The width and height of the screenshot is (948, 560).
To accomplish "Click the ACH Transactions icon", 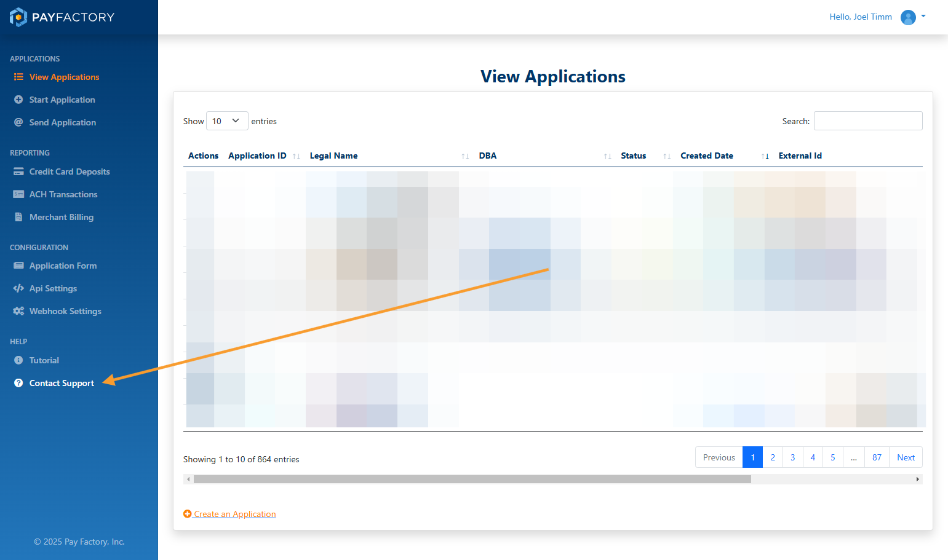I will 18,194.
